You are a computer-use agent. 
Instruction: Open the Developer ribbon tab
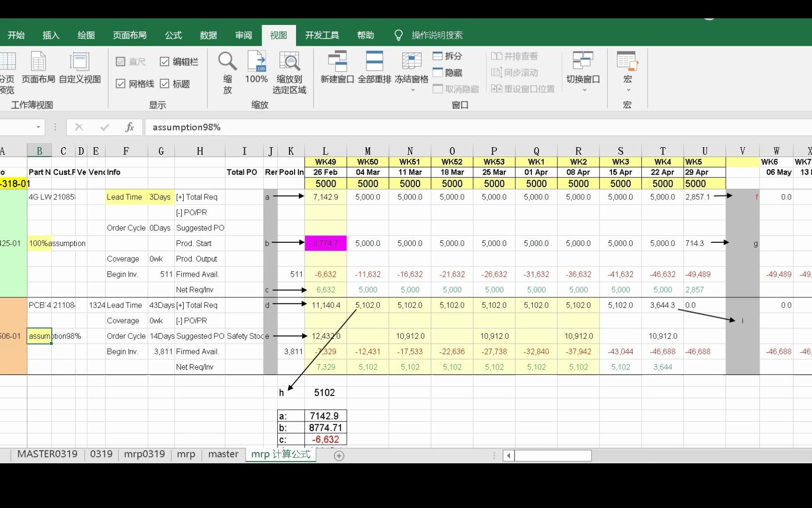322,35
